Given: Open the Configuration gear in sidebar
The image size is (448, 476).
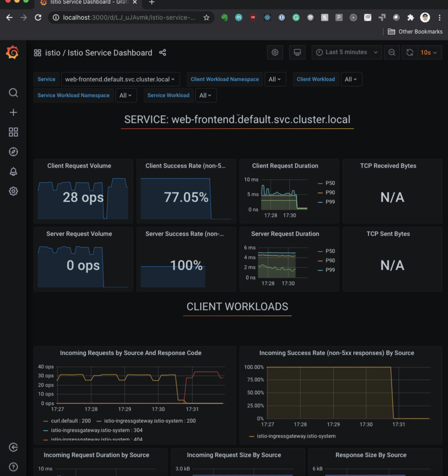Looking at the screenshot, I should point(13,191).
